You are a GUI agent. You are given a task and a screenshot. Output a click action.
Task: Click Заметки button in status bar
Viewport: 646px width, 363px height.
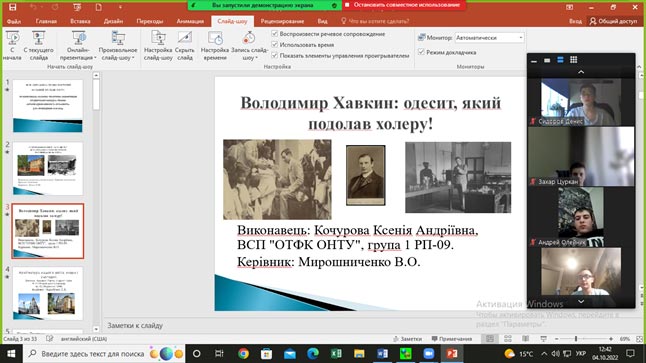click(x=407, y=339)
